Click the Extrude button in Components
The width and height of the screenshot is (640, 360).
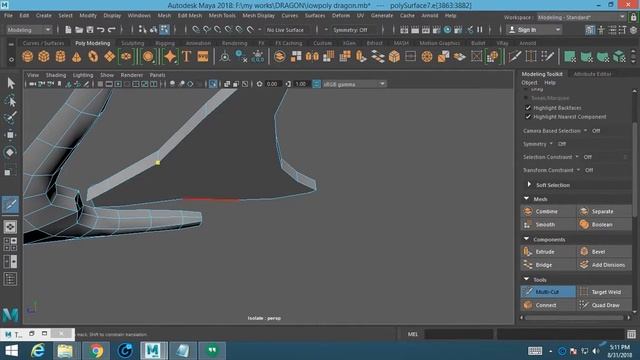click(x=548, y=251)
